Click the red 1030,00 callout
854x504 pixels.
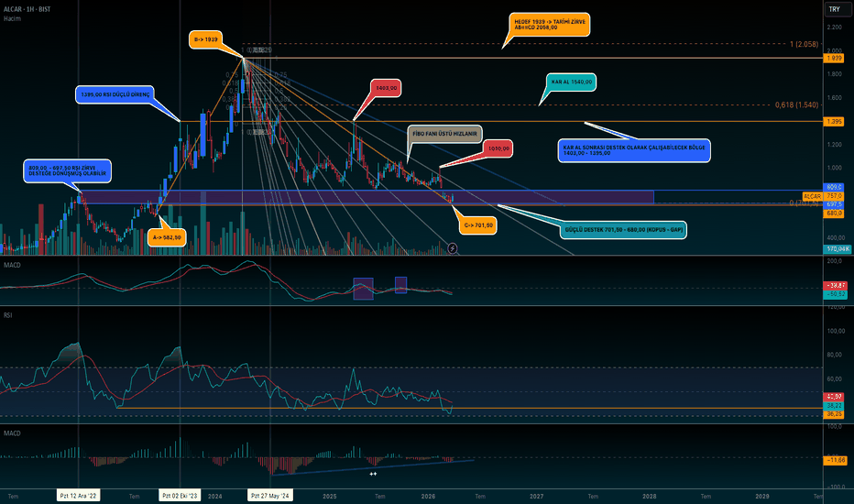498,148
